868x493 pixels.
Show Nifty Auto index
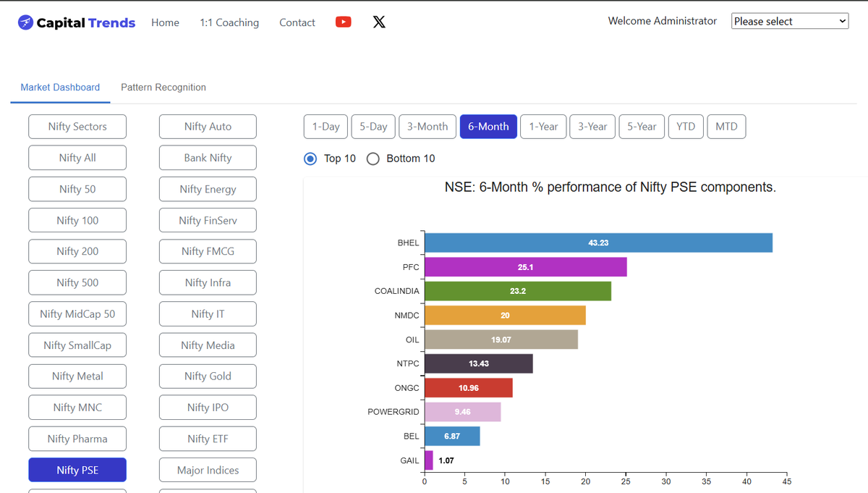pyautogui.click(x=208, y=127)
